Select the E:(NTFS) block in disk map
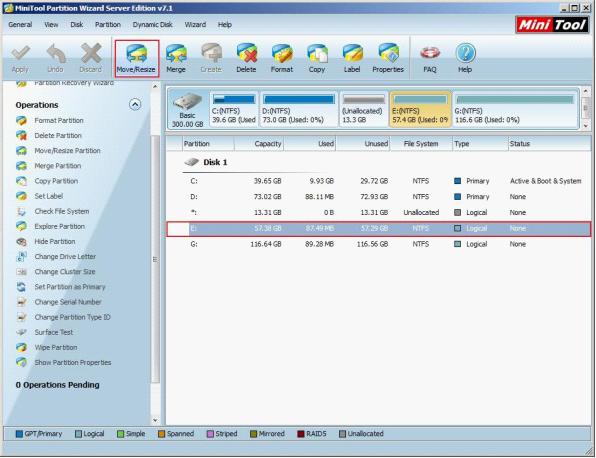 tap(420, 109)
